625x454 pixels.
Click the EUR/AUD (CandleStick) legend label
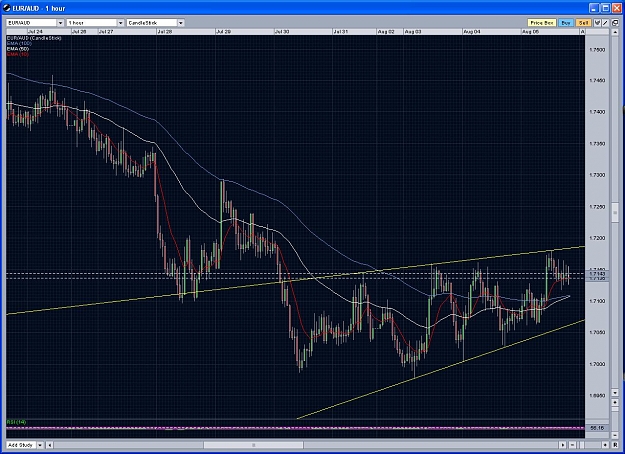click(x=34, y=38)
